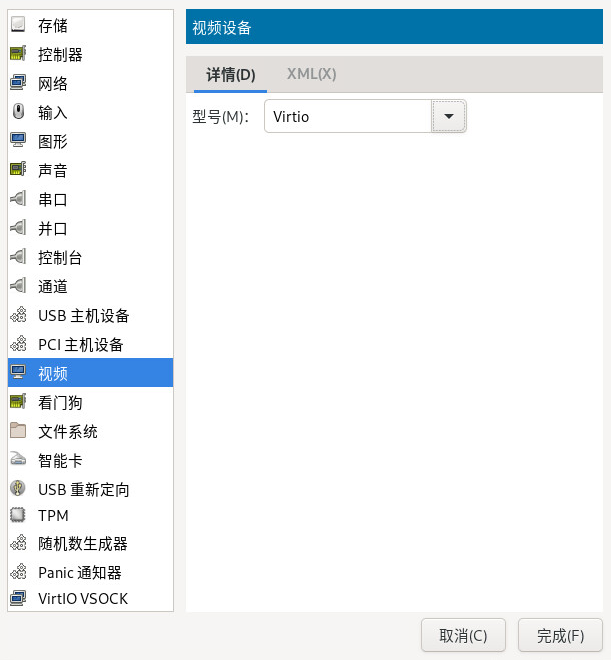Choose VirtIO VSOCK hardware entry

(83, 599)
